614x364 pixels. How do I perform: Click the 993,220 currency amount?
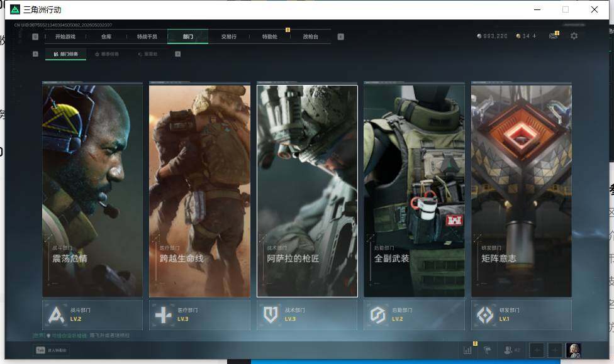pos(495,36)
